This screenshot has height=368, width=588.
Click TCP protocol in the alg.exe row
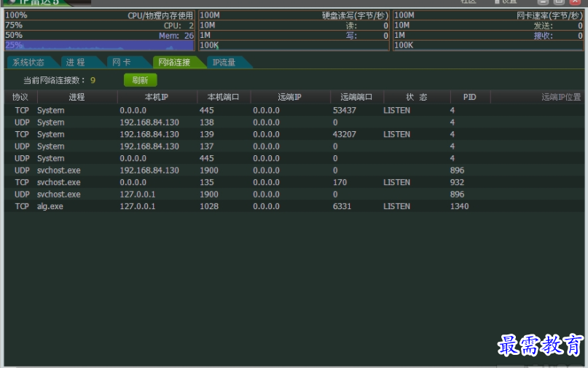[x=22, y=206]
